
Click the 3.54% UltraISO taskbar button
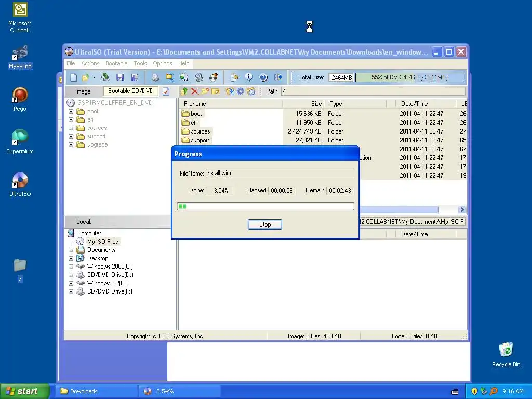(180, 391)
